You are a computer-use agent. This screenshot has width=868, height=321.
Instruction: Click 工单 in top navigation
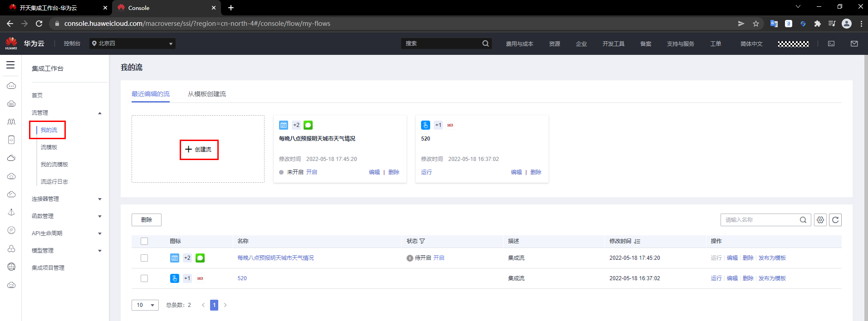tap(716, 44)
